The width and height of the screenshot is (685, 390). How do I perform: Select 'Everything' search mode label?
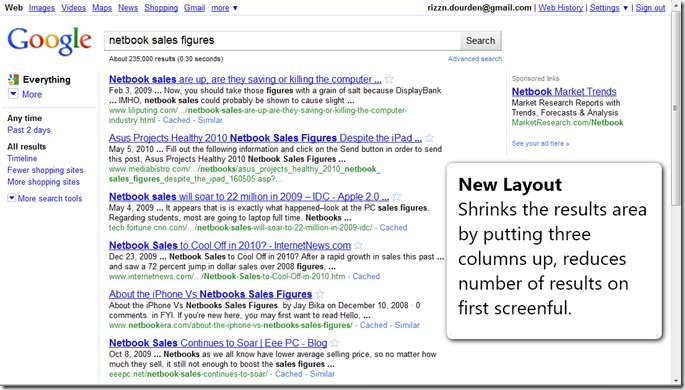coord(47,79)
